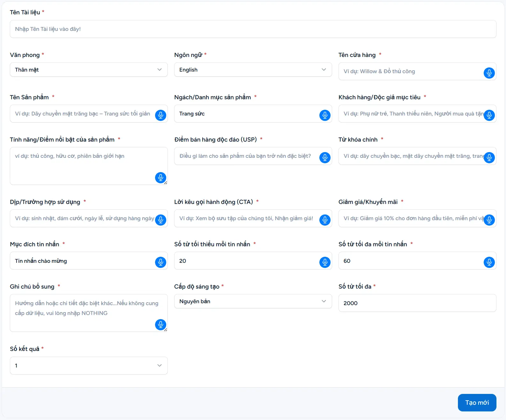Image resolution: width=506 pixels, height=420 pixels.
Task: Click microphone in Ngách/Danh mục sản phẩm field
Action: 325,115
